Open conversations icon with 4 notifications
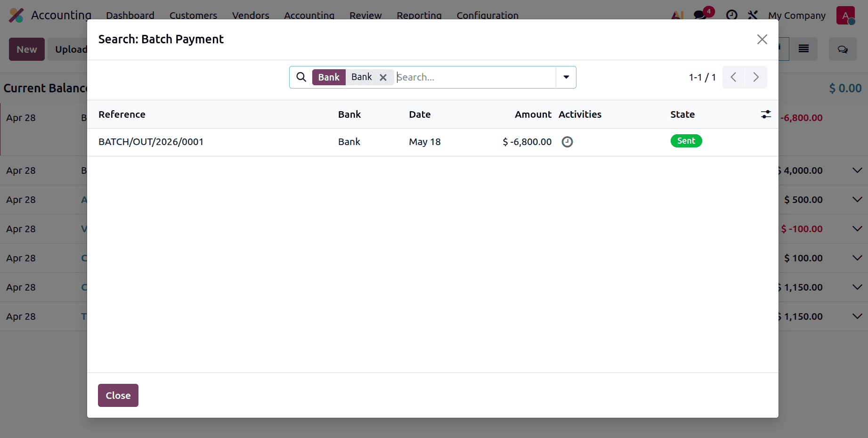The image size is (868, 438). pyautogui.click(x=701, y=15)
